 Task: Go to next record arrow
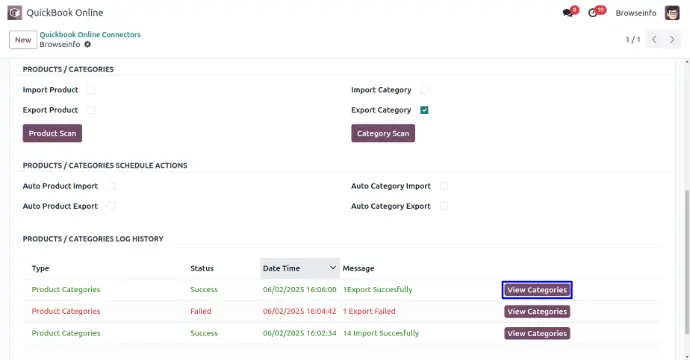[x=672, y=40]
